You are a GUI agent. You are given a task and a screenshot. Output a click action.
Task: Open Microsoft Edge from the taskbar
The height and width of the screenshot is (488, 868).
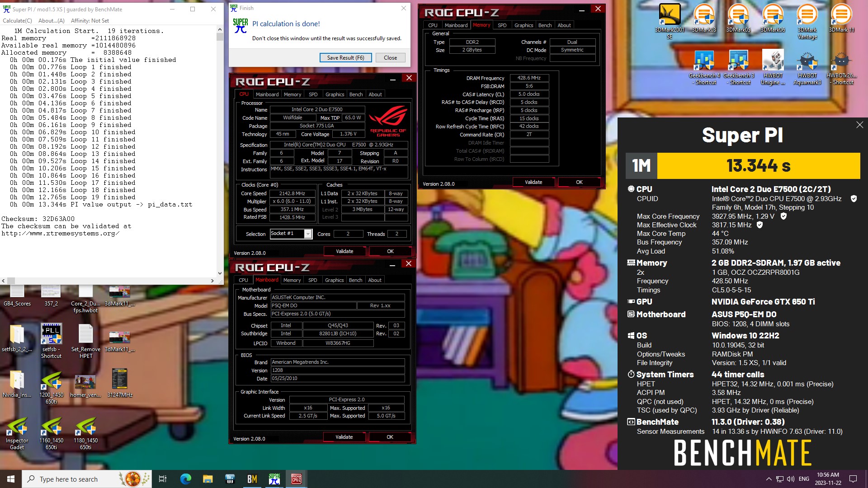pos(185,479)
